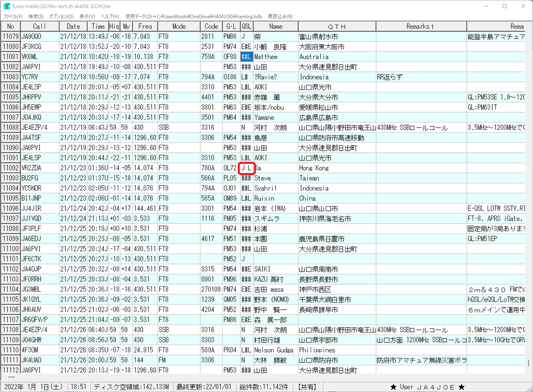Select call sign JA9OQO

tap(31, 37)
